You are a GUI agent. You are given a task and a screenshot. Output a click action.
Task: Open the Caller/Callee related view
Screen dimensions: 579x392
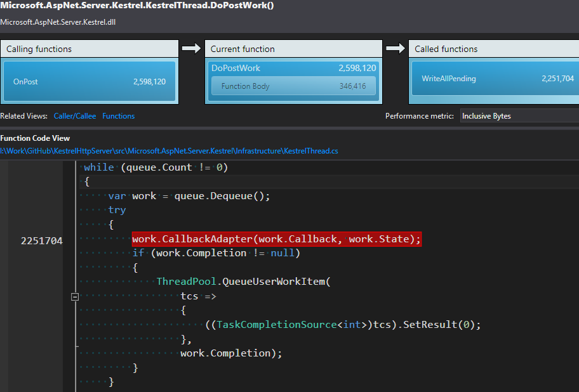point(74,116)
